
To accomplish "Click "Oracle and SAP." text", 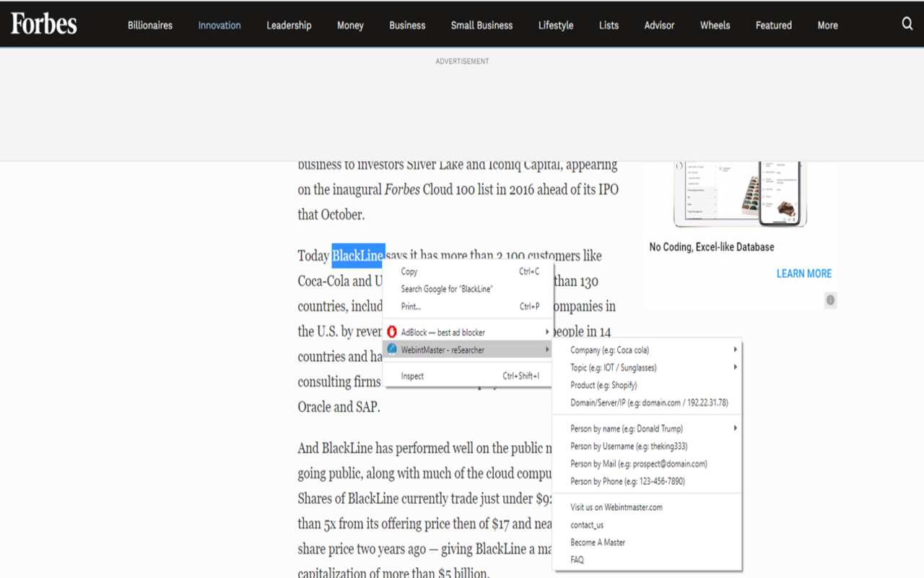I will 339,407.
